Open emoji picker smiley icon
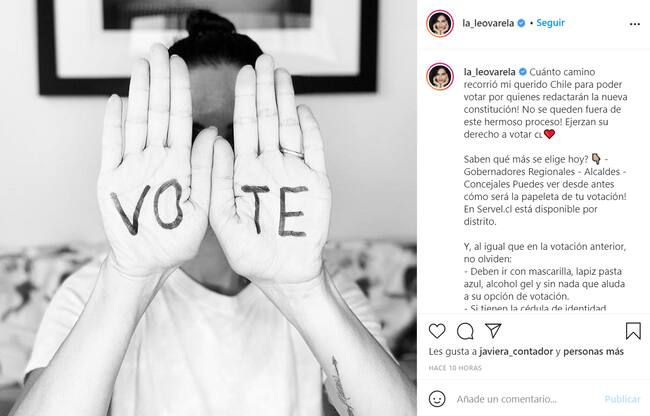The height and width of the screenshot is (416, 650). [437, 399]
